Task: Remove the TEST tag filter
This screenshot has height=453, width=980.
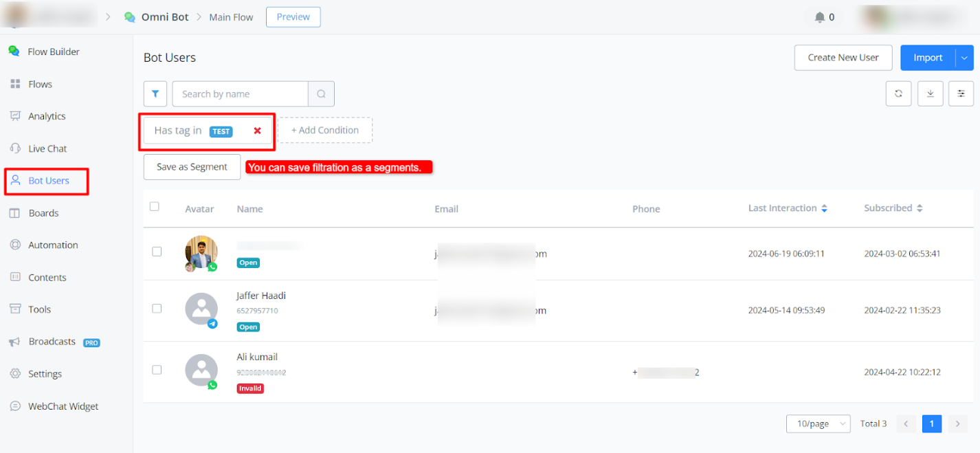Action: pos(257,131)
